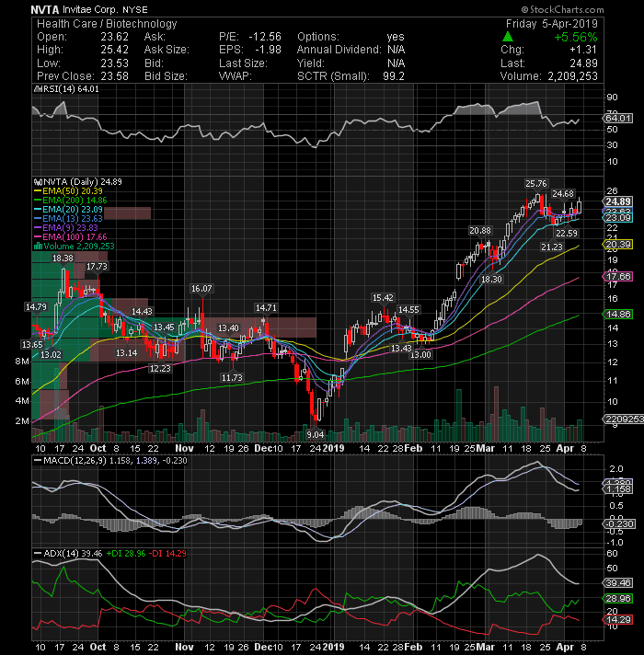Click the EPS value -1.98
The image size is (644, 655).
(x=268, y=50)
